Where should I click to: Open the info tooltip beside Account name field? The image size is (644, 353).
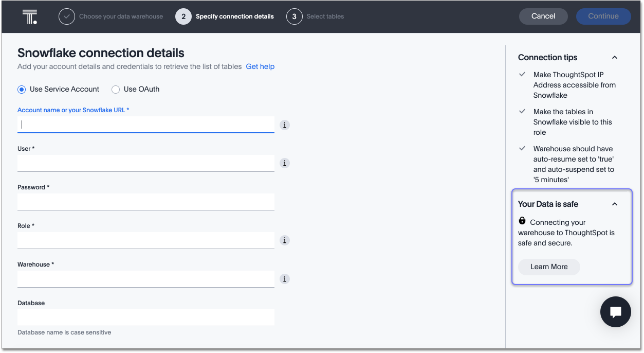[284, 125]
